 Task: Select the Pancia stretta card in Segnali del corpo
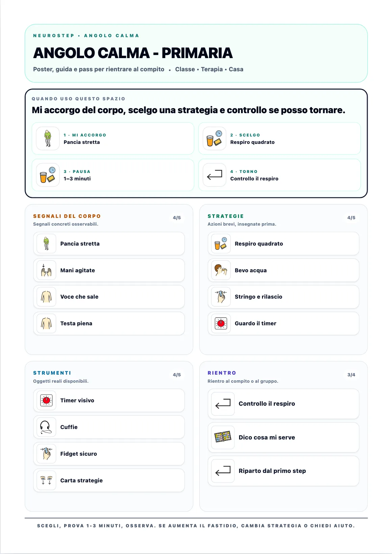pyautogui.click(x=109, y=244)
